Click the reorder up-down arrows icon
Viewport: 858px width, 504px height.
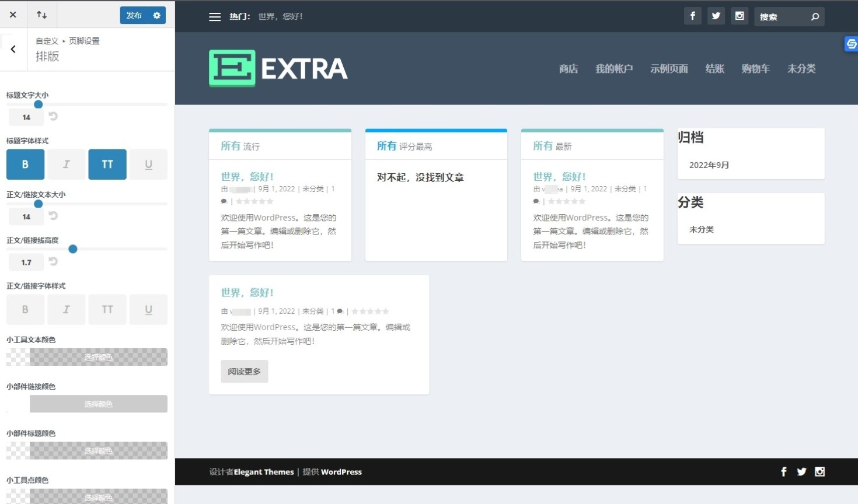pyautogui.click(x=42, y=15)
